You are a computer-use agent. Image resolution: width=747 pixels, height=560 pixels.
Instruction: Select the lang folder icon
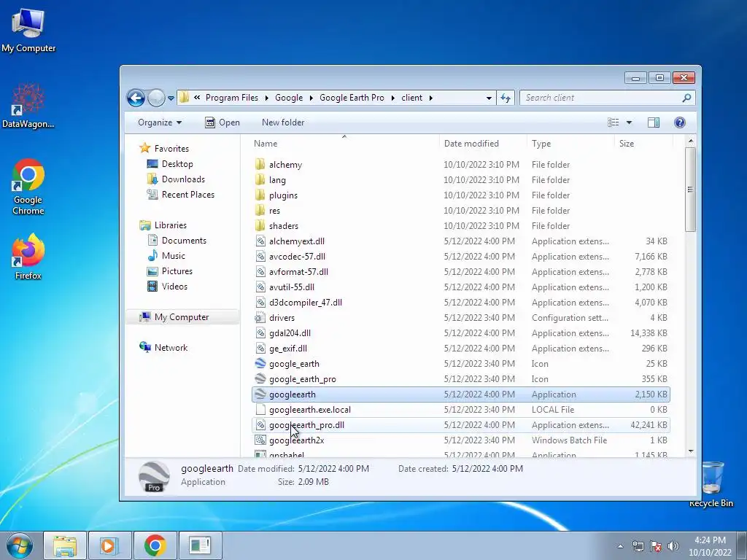pyautogui.click(x=260, y=180)
